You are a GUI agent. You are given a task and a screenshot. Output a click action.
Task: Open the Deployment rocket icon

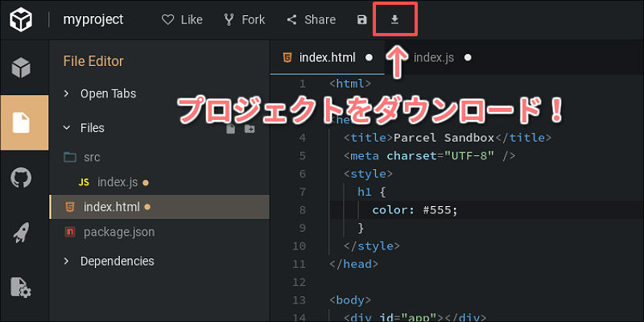(21, 233)
